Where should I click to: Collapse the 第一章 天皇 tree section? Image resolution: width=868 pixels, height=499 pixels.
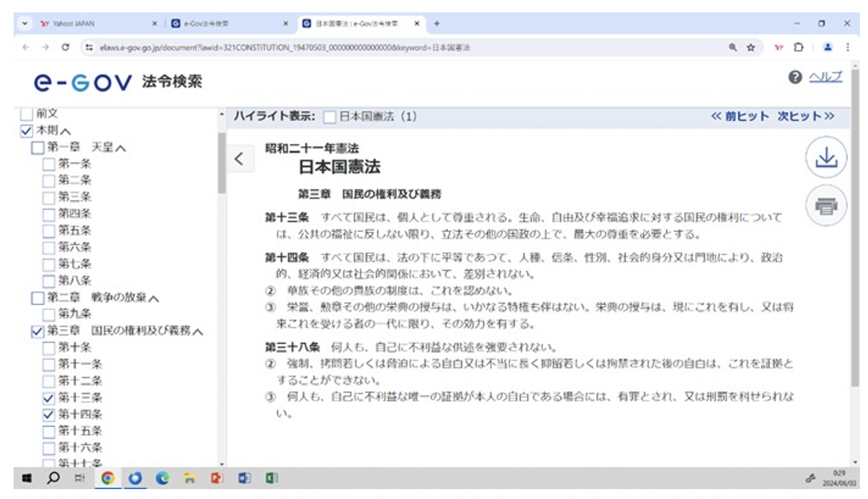[x=121, y=148]
